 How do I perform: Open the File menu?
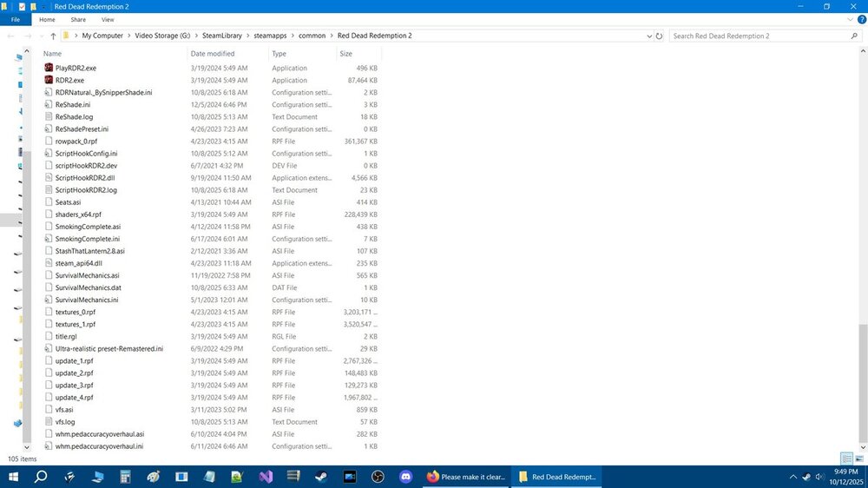(x=16, y=19)
